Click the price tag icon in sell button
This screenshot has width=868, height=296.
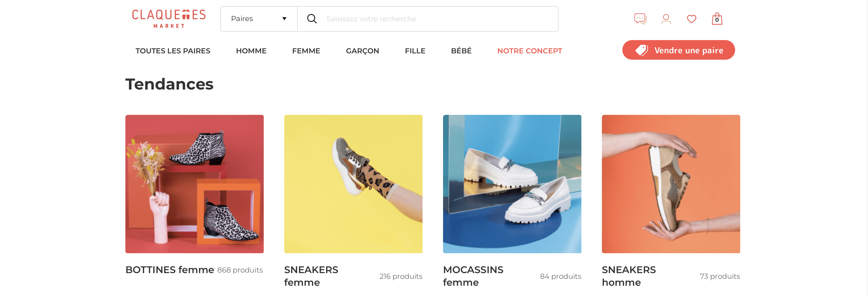642,50
